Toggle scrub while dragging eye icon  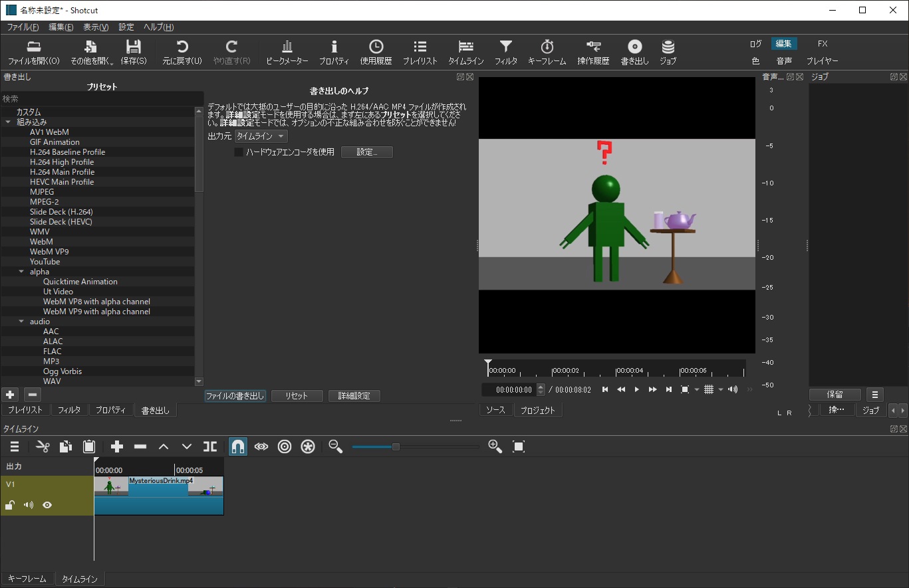point(261,446)
